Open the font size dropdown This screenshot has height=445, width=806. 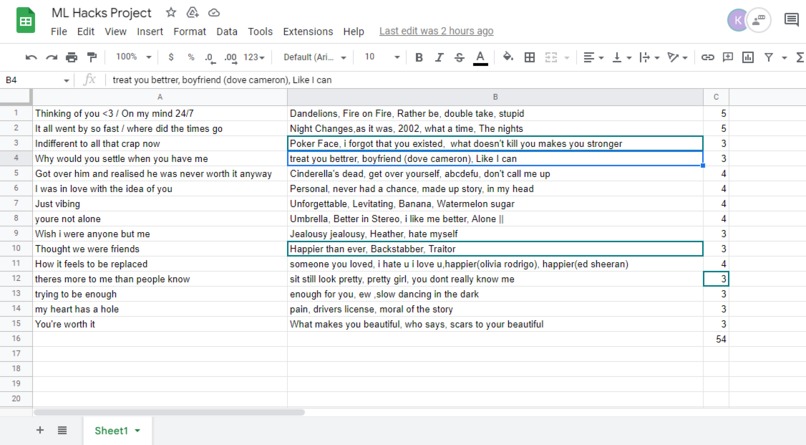382,57
